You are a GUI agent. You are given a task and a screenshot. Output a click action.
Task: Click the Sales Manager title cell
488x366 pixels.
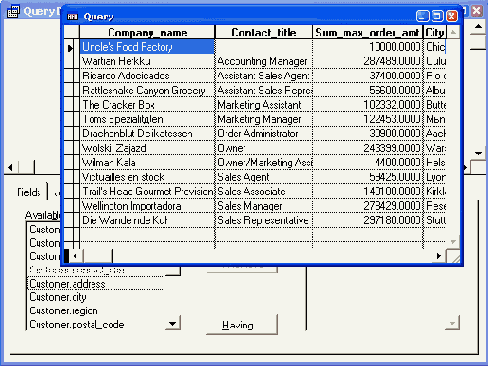264,206
